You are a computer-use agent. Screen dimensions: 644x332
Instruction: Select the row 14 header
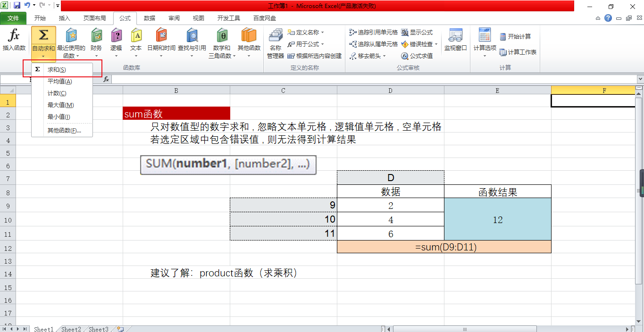[x=8, y=274]
